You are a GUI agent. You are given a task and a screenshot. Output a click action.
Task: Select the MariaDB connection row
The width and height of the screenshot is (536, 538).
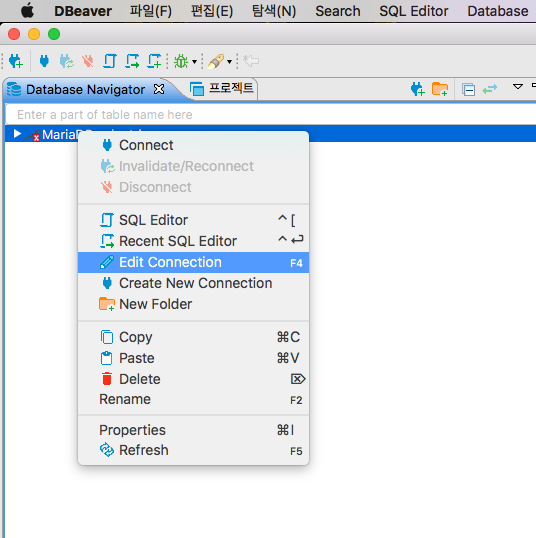point(270,133)
